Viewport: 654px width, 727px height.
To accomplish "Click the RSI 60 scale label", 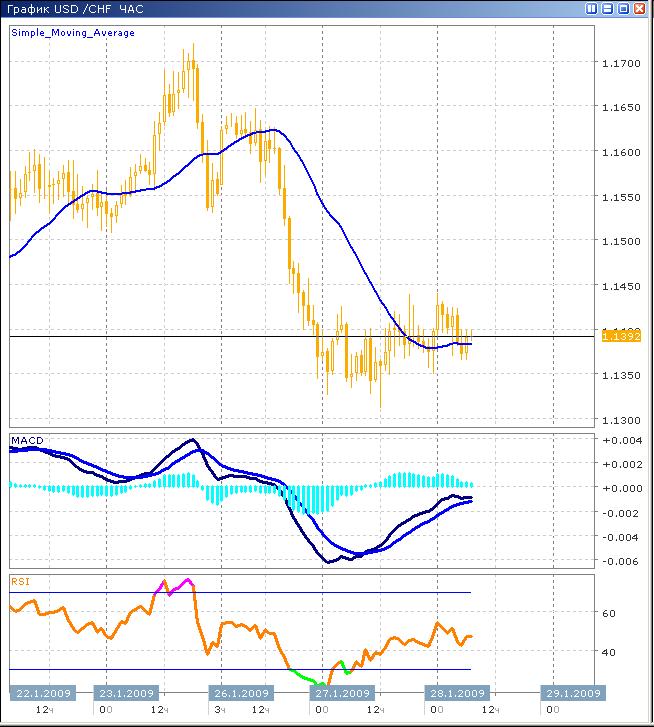I will coord(608,614).
